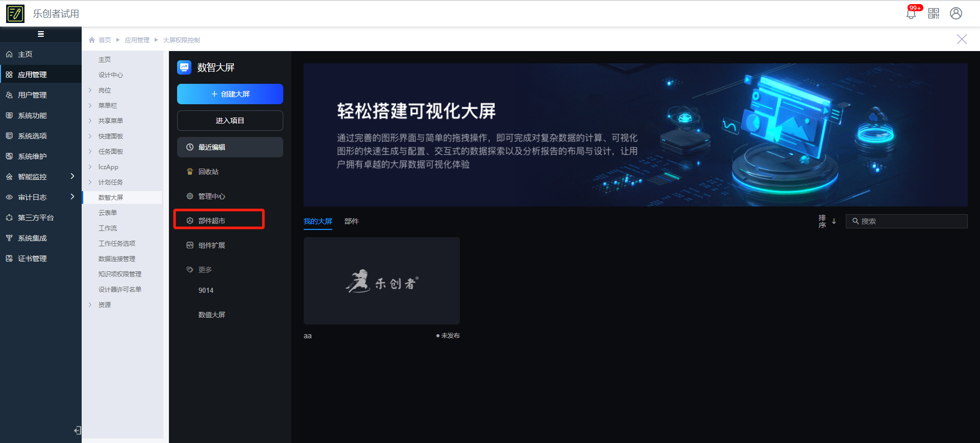
Task: Open the aa dashboard thumbnail
Action: (381, 281)
